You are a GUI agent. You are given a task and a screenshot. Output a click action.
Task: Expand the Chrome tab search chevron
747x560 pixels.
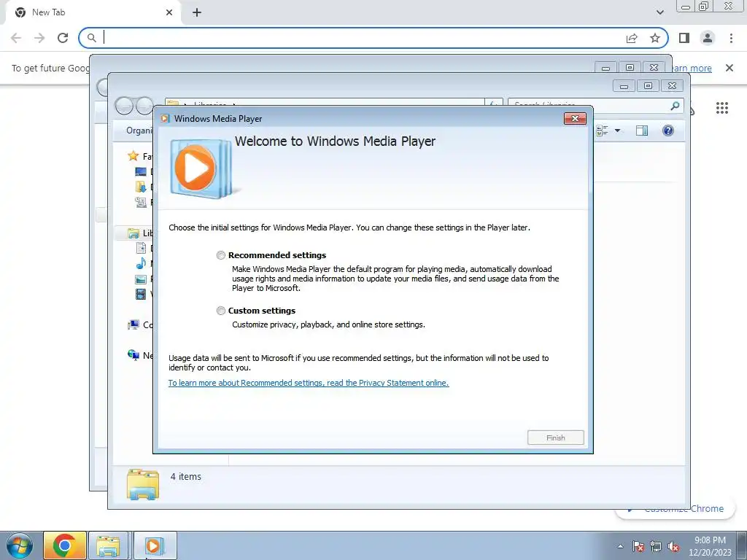coord(659,12)
